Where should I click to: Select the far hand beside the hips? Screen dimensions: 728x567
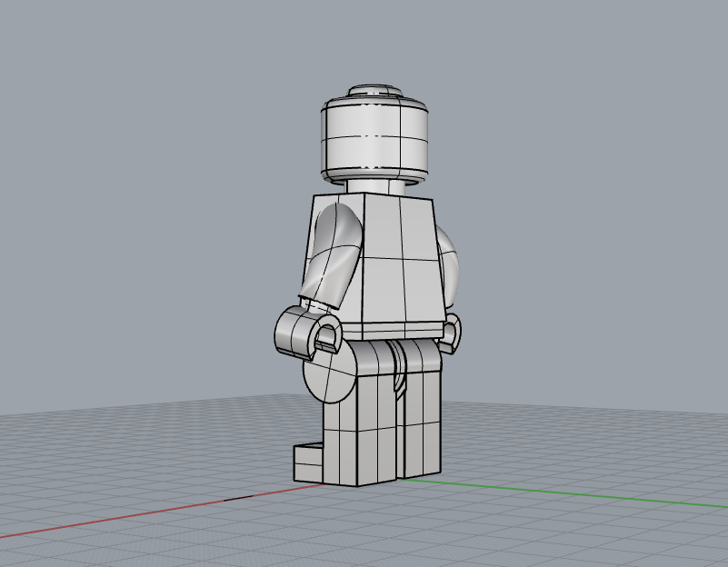point(451,333)
